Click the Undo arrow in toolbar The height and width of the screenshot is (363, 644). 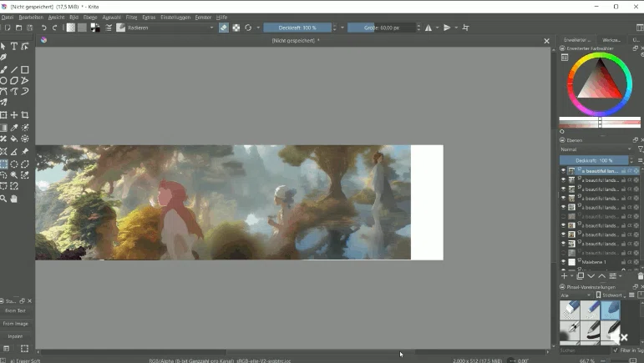pos(43,28)
